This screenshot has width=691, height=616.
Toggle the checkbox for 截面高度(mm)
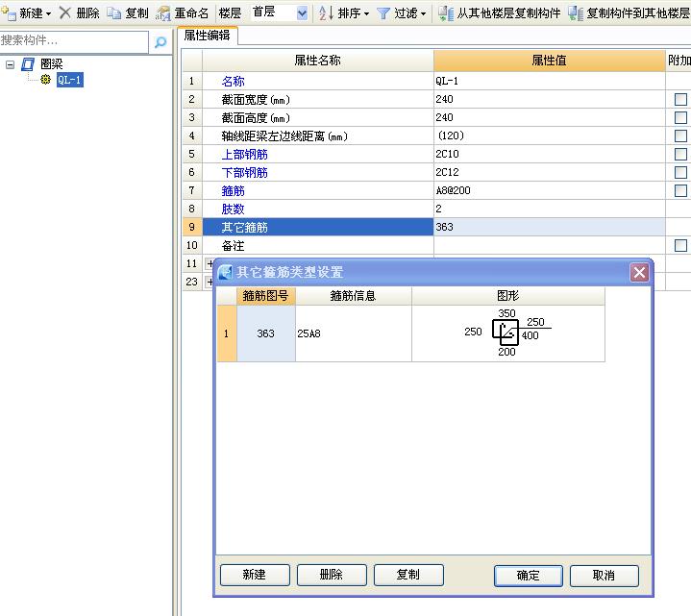[680, 117]
